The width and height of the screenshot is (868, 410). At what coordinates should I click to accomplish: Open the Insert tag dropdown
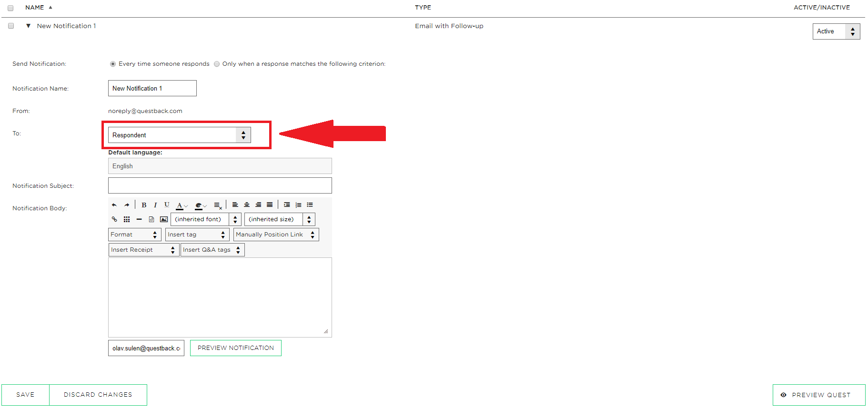(197, 235)
